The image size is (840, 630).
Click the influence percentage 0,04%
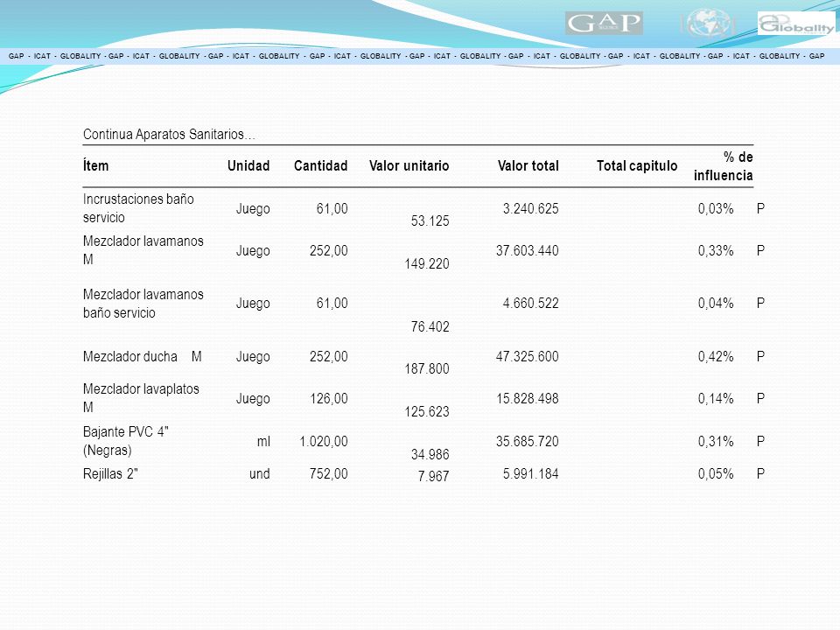coord(716,304)
